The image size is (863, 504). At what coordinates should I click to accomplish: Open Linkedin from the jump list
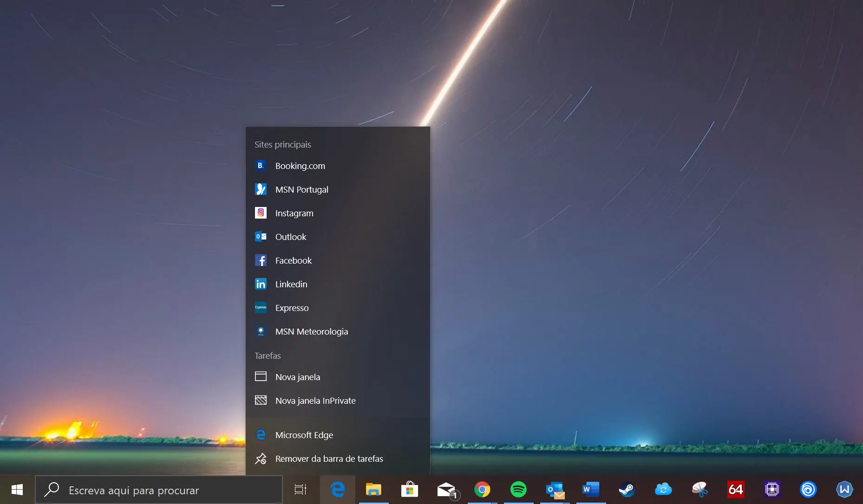click(x=338, y=284)
